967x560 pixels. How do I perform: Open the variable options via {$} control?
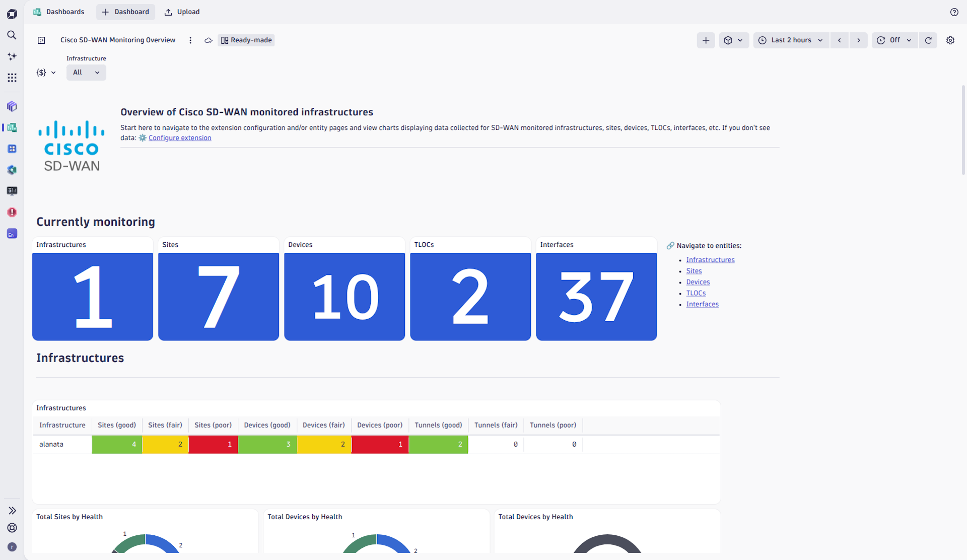46,73
